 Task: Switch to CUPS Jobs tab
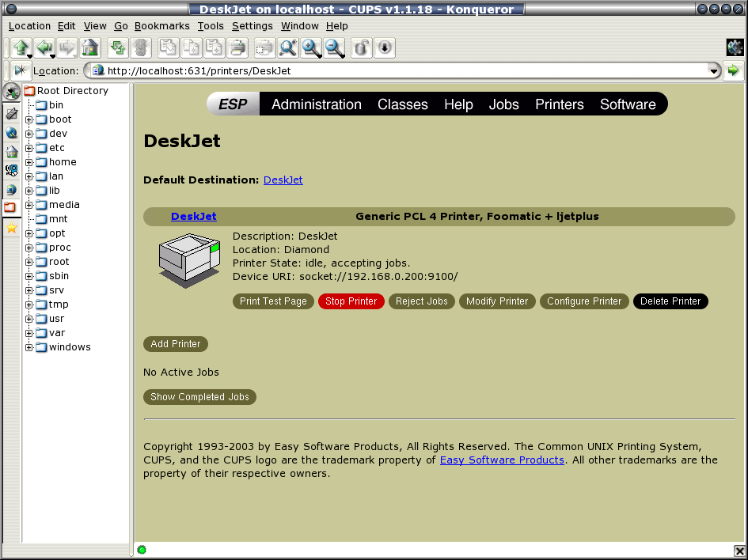pyautogui.click(x=503, y=104)
